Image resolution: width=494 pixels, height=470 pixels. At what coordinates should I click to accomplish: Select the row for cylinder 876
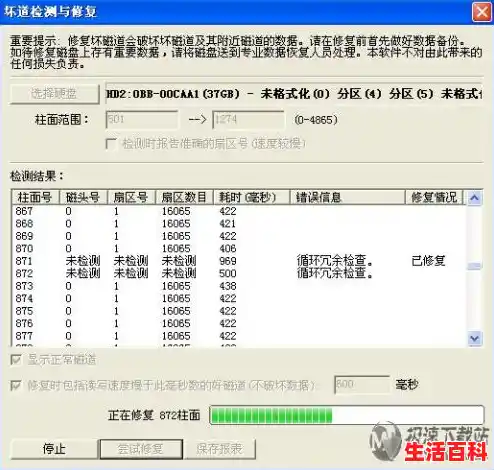239,323
